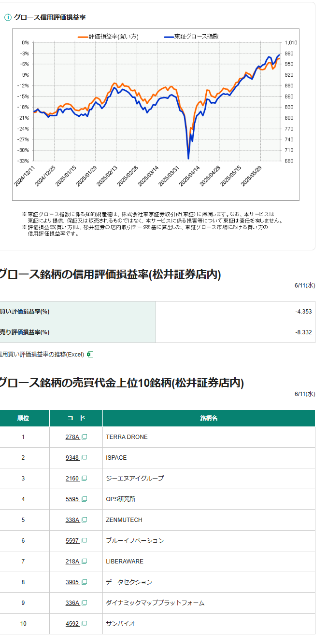Click the copy icon next to code 218A
The width and height of the screenshot is (328, 644).
pyautogui.click(x=85, y=562)
